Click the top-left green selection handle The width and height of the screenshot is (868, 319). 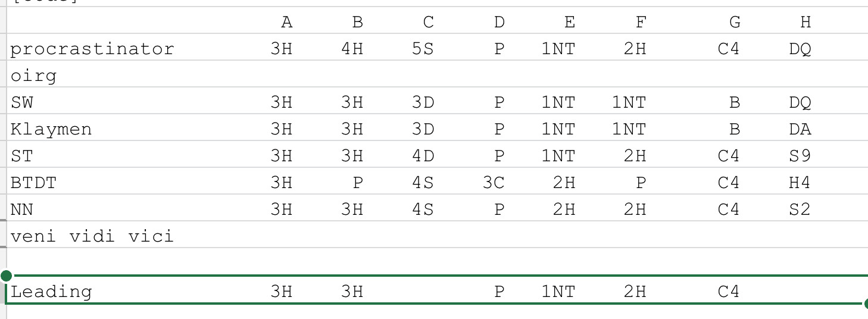(x=7, y=276)
